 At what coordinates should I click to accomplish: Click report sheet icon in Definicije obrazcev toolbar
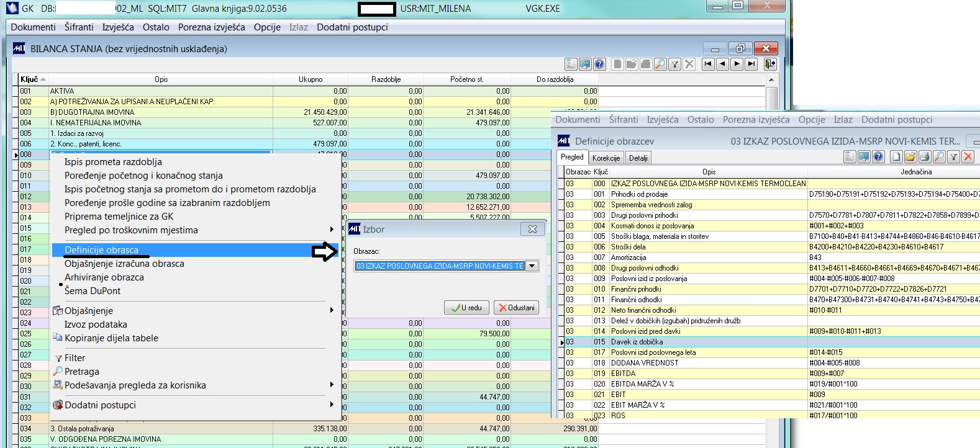(850, 157)
